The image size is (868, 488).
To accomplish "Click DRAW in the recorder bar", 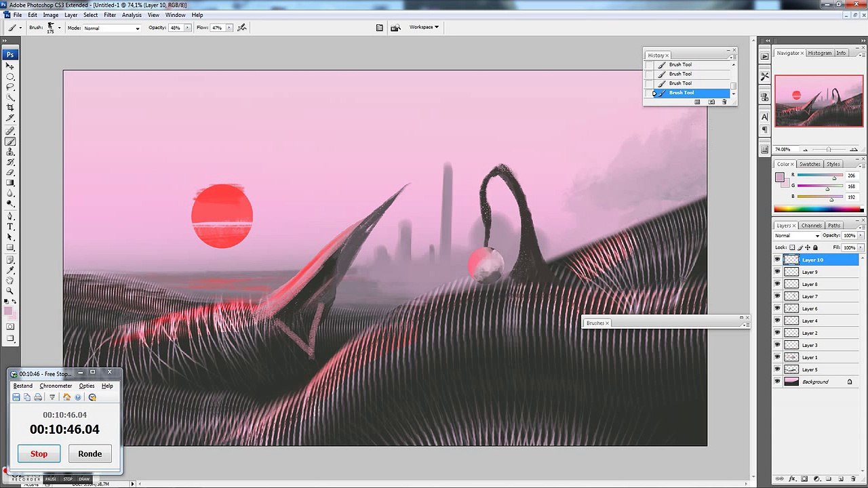I will coord(84,479).
